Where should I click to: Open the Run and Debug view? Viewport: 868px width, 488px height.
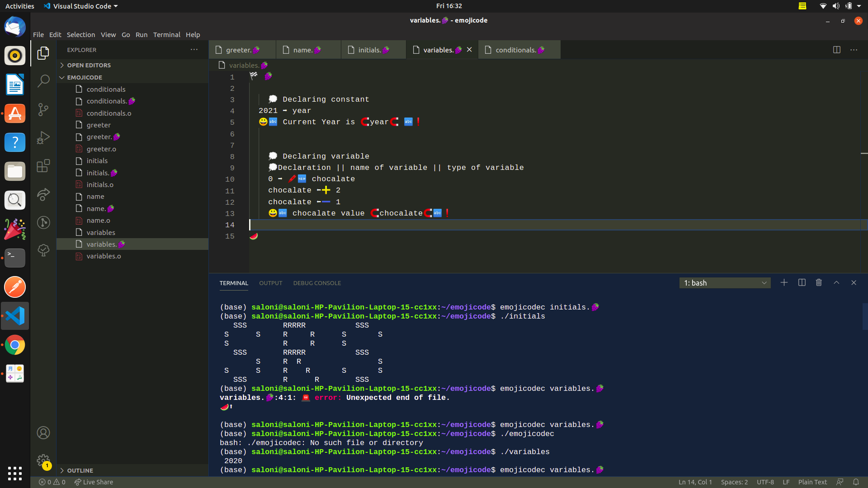coord(43,138)
